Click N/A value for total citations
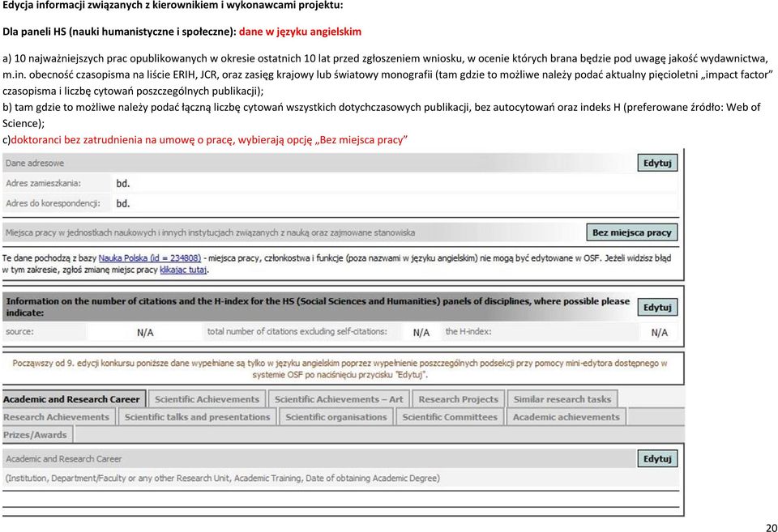Screen dimensions: 778x532 coord(421,333)
